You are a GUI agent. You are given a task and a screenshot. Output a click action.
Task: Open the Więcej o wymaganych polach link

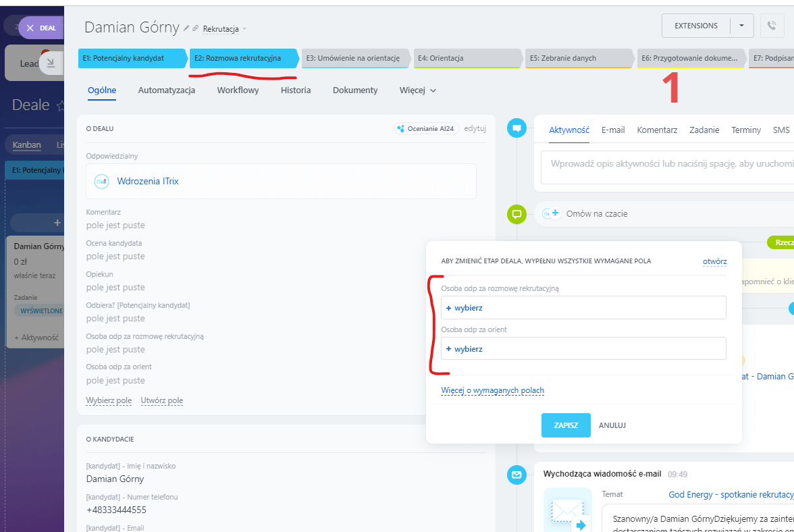[492, 390]
